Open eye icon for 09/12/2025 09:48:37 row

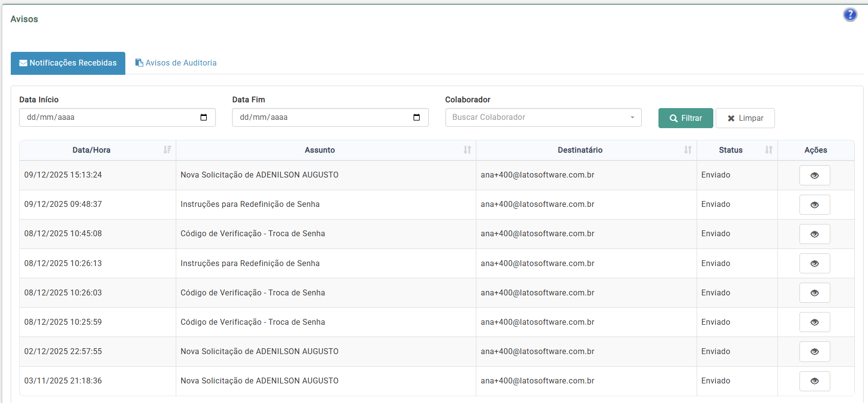coord(814,205)
